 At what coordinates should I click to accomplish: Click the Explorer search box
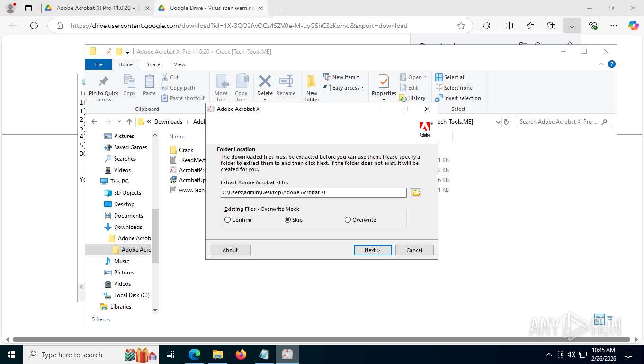pos(563,122)
